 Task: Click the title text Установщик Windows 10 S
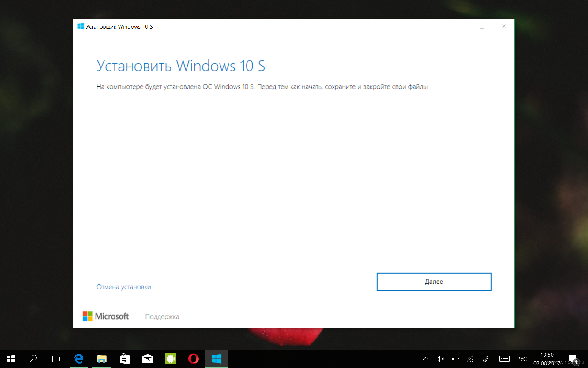tap(119, 27)
